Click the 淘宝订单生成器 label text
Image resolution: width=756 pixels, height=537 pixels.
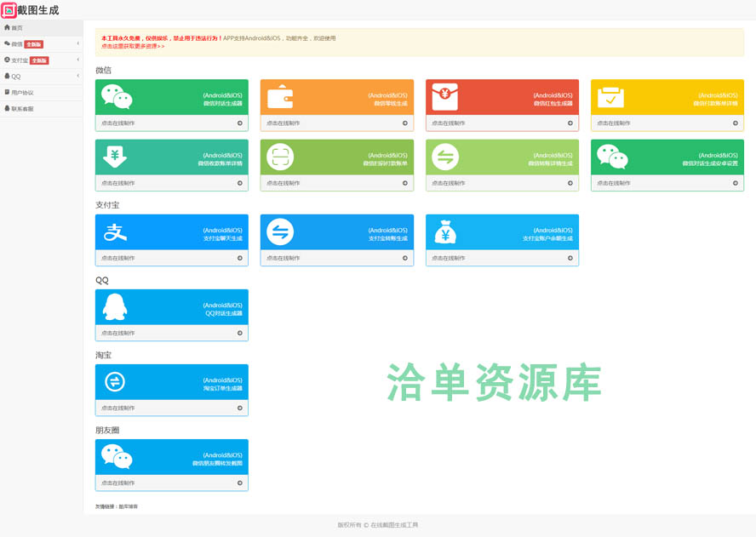point(223,388)
